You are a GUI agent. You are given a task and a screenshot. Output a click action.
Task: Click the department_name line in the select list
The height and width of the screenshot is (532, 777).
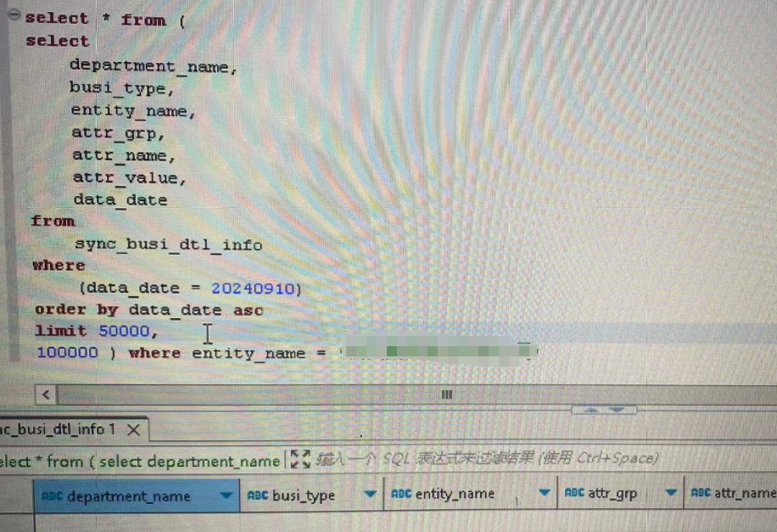[x=154, y=66]
